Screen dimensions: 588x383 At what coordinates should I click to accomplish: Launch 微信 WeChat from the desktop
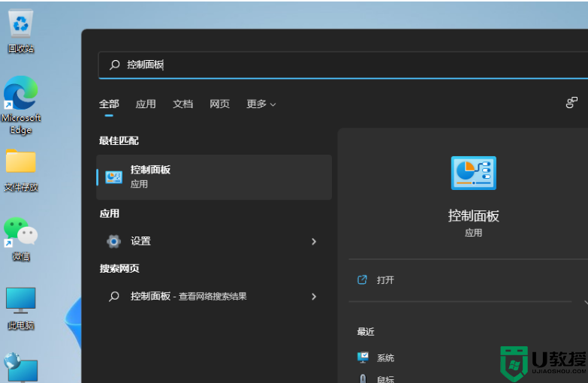click(x=20, y=233)
